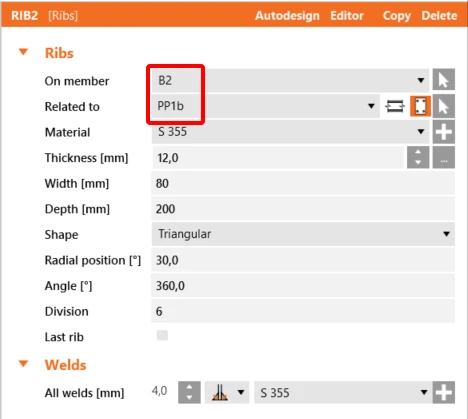Select the highlighted orange plate orientation icon
Image resolution: width=468 pixels, height=419 pixels.
tap(420, 106)
